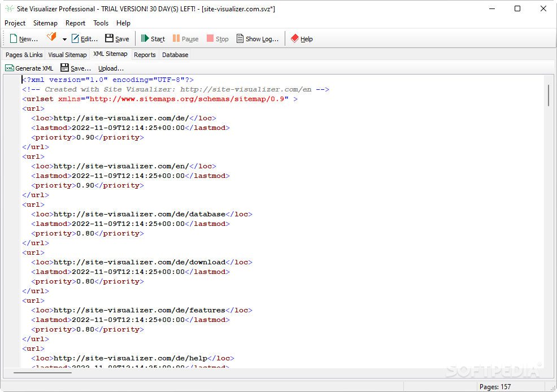This screenshot has height=392, width=557.
Task: Switch to Database tab
Action: (175, 55)
